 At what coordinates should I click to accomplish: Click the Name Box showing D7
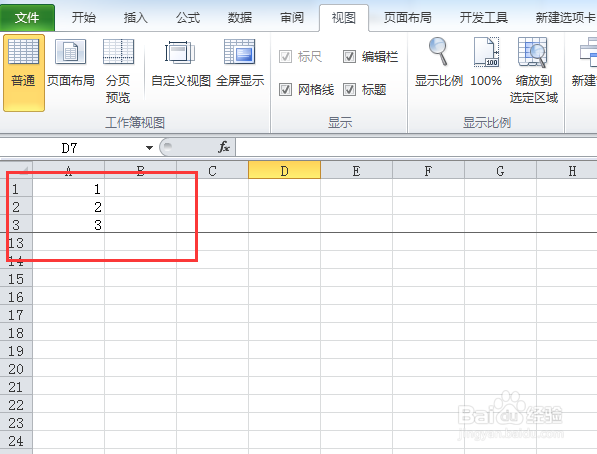(x=69, y=147)
